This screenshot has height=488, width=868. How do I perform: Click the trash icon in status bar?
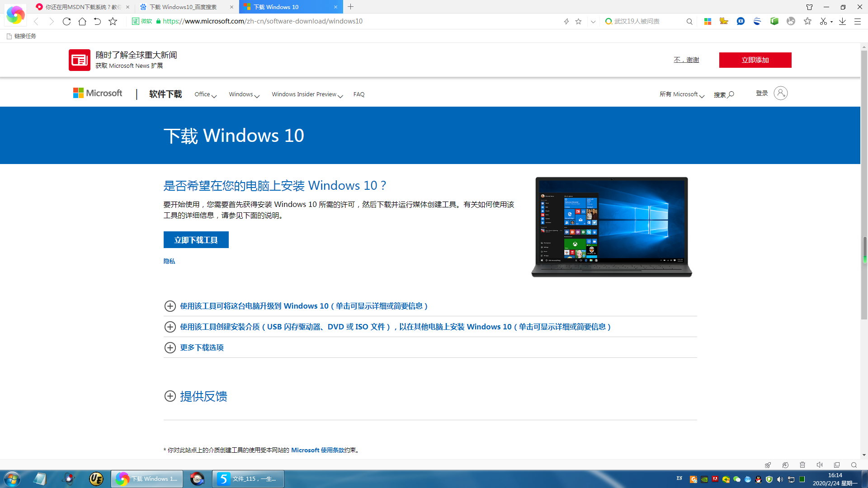pyautogui.click(x=802, y=465)
